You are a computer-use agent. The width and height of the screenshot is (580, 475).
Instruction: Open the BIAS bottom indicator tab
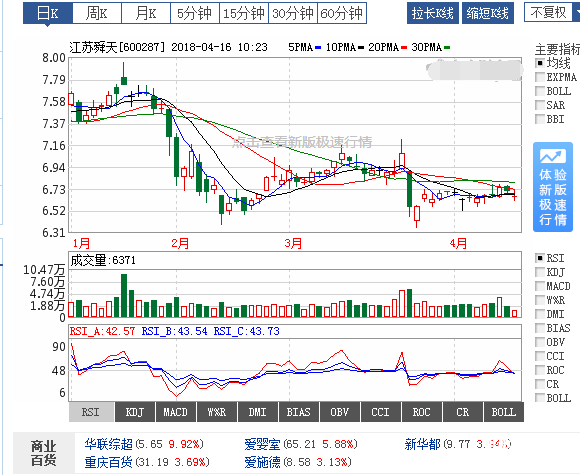point(299,412)
